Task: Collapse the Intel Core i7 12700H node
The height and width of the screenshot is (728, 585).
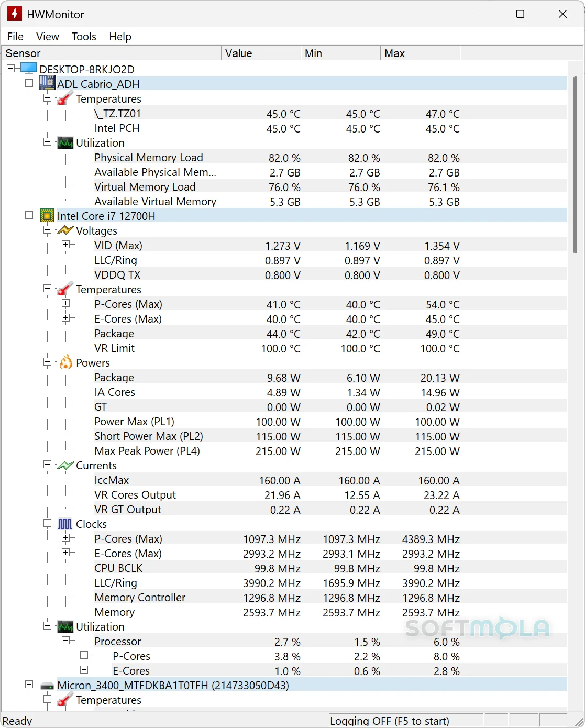Action: pyautogui.click(x=29, y=215)
